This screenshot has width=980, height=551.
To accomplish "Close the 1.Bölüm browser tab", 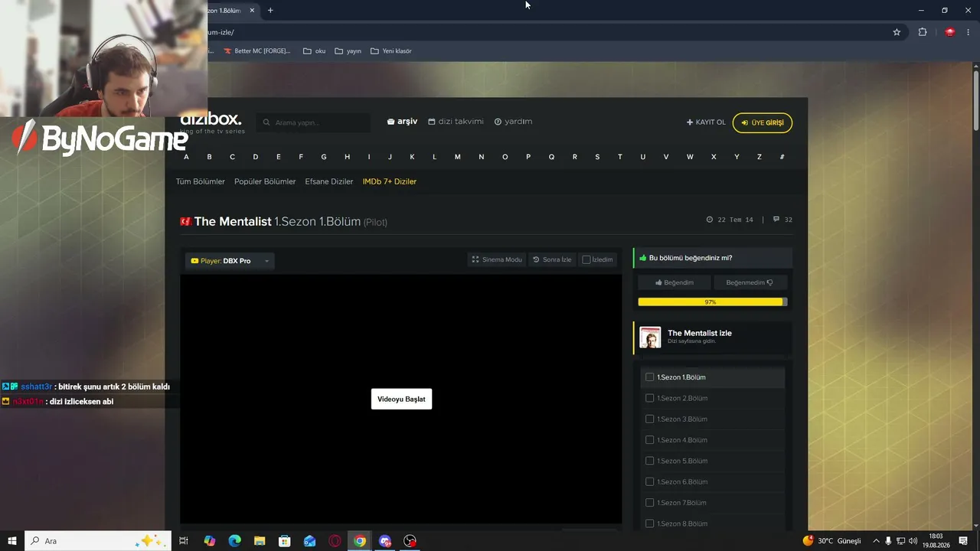I will point(252,10).
